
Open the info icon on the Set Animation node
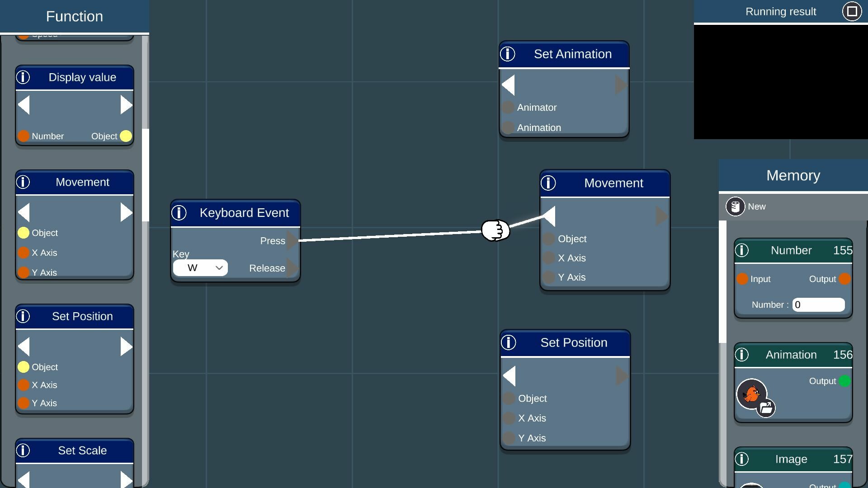[x=508, y=54]
